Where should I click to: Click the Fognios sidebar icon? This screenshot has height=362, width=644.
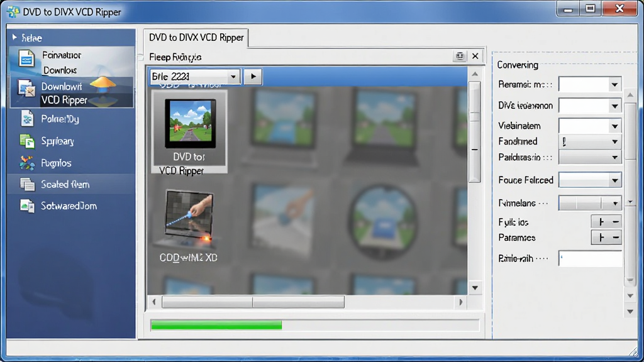coord(27,163)
